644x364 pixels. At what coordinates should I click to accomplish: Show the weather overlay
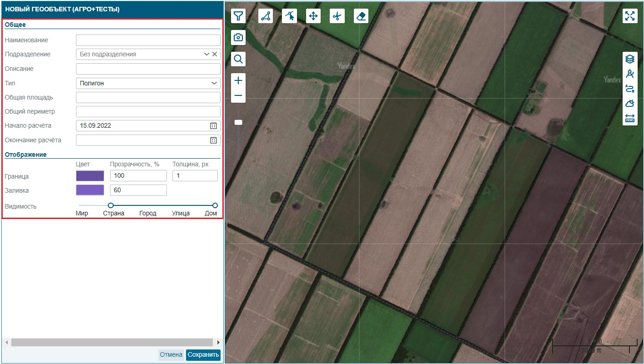629,104
